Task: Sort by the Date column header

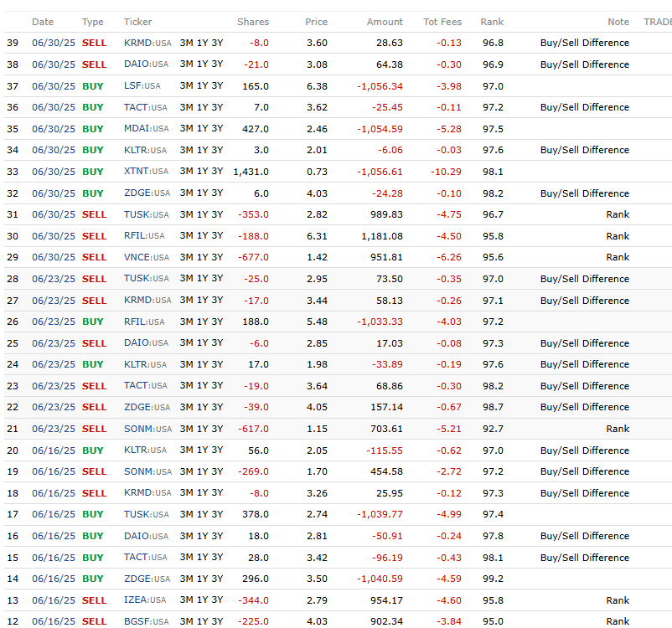Action: tap(43, 22)
